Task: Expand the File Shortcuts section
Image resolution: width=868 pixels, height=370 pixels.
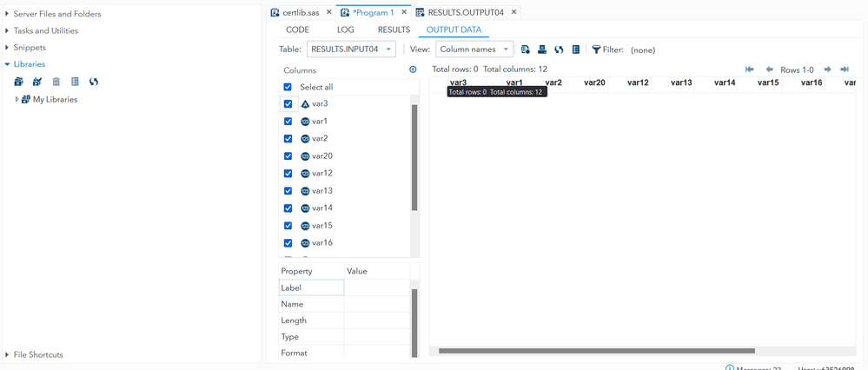Action: point(7,354)
